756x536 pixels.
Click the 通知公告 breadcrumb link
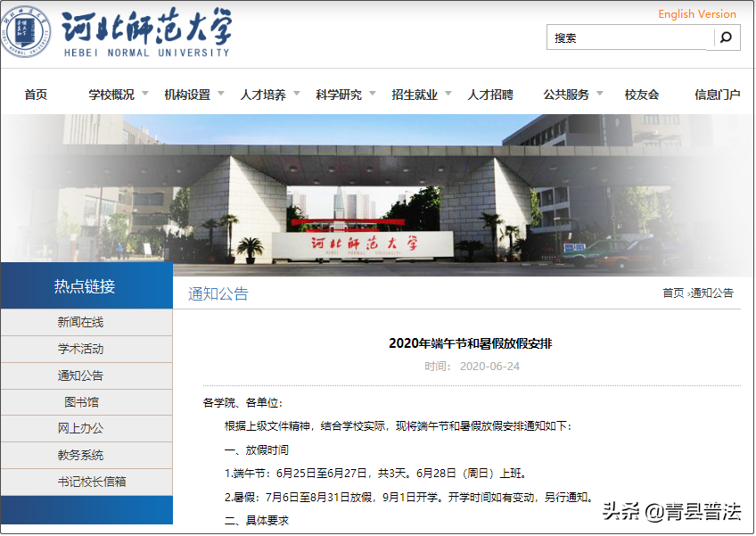(x=711, y=293)
